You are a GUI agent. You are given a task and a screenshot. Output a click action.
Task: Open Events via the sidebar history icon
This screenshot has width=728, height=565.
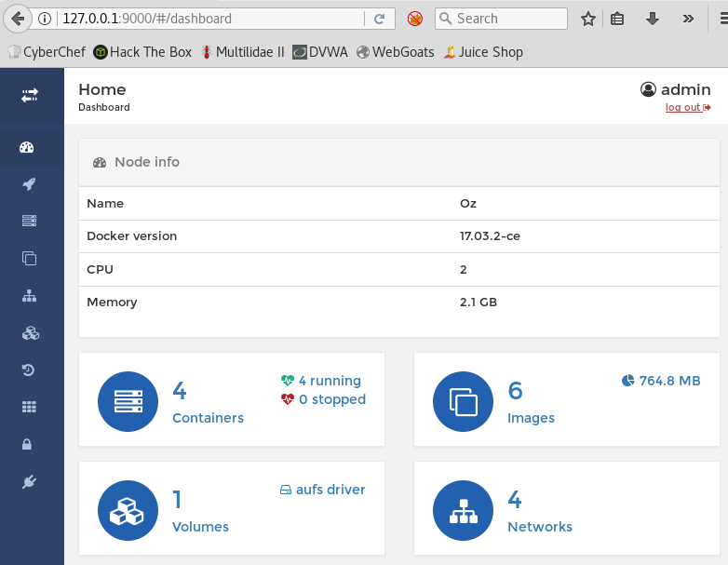tap(29, 370)
